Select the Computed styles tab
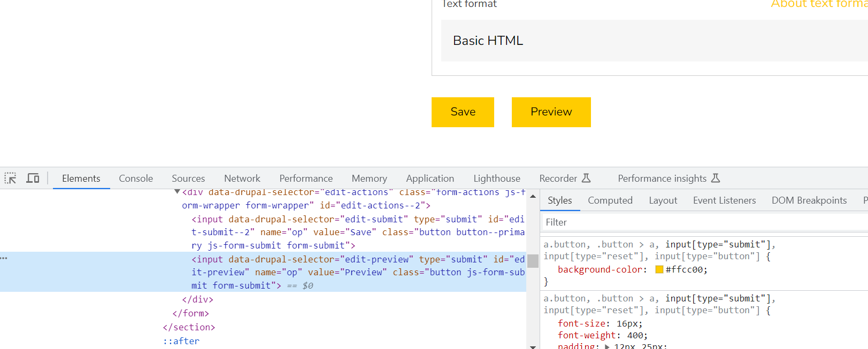 click(610, 200)
